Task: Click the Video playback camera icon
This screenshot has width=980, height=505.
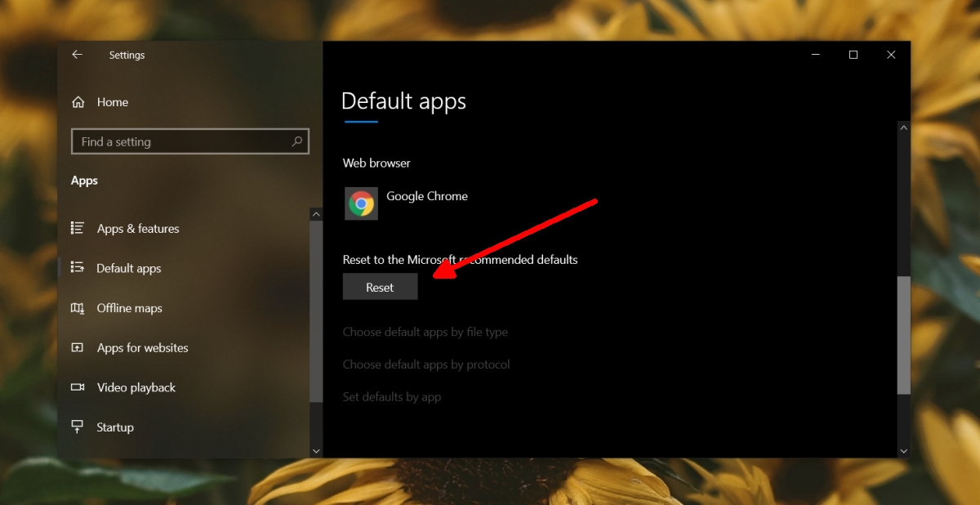Action: (x=78, y=387)
